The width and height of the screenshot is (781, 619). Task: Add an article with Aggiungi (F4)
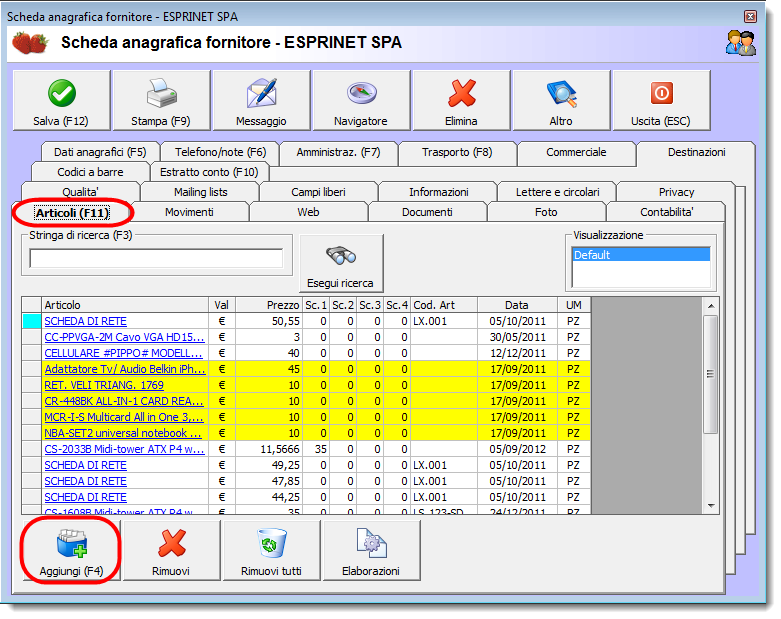pos(71,550)
